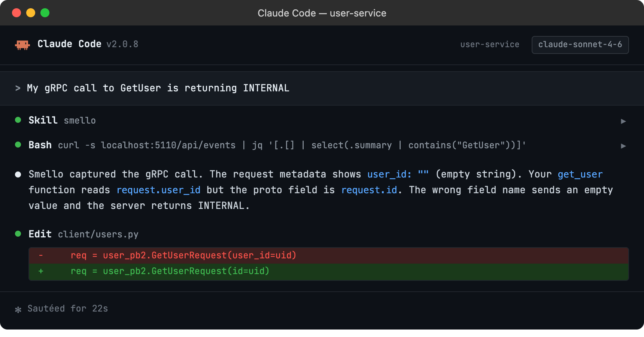Viewport: 644px width, 337px height.
Task: Select the Bash curl command text
Action: point(292,145)
